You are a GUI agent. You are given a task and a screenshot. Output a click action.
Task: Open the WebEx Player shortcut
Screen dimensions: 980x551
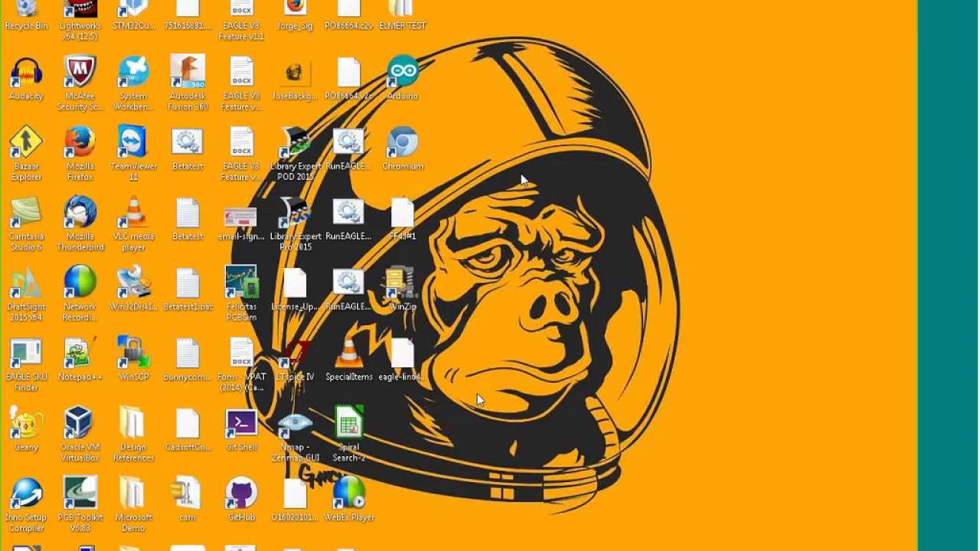click(349, 494)
